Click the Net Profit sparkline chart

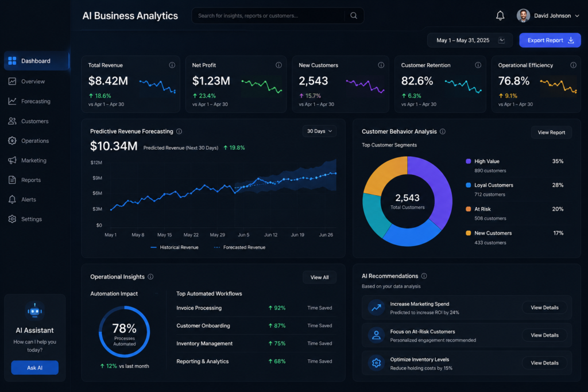tap(262, 86)
